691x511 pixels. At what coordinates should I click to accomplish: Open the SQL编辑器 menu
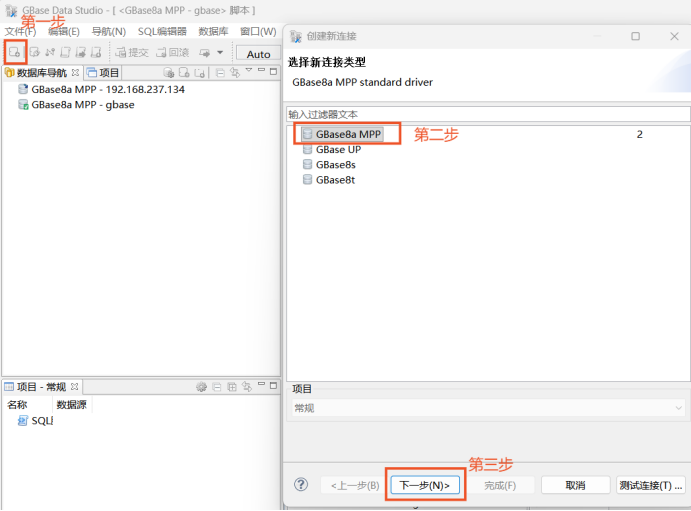click(162, 32)
